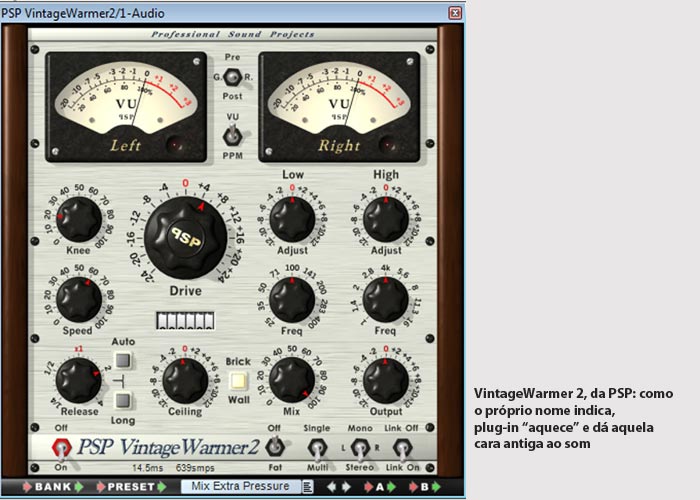Click the Low Adjust knob

pos(292,220)
